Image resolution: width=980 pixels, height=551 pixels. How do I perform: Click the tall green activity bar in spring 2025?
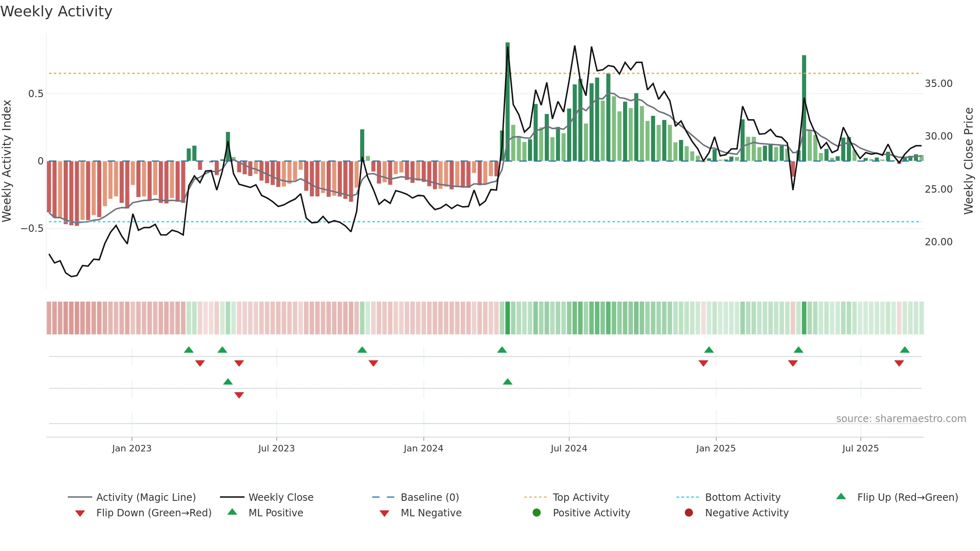(x=804, y=108)
